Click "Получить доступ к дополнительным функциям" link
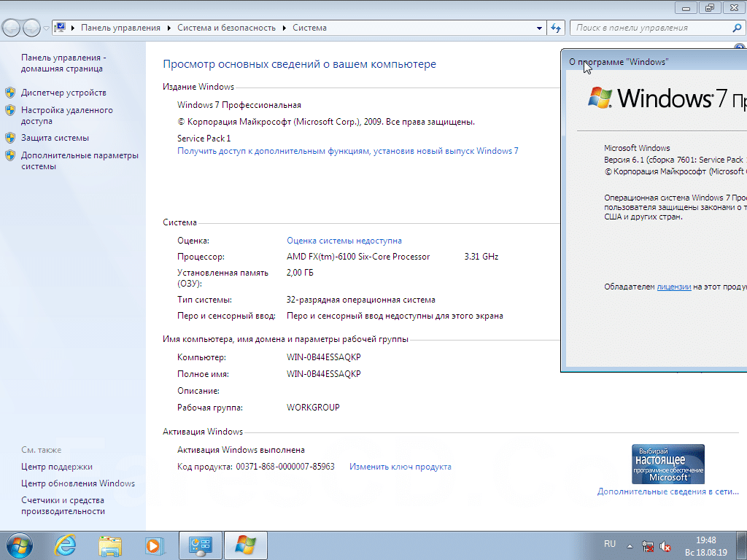747x560 pixels. (348, 151)
